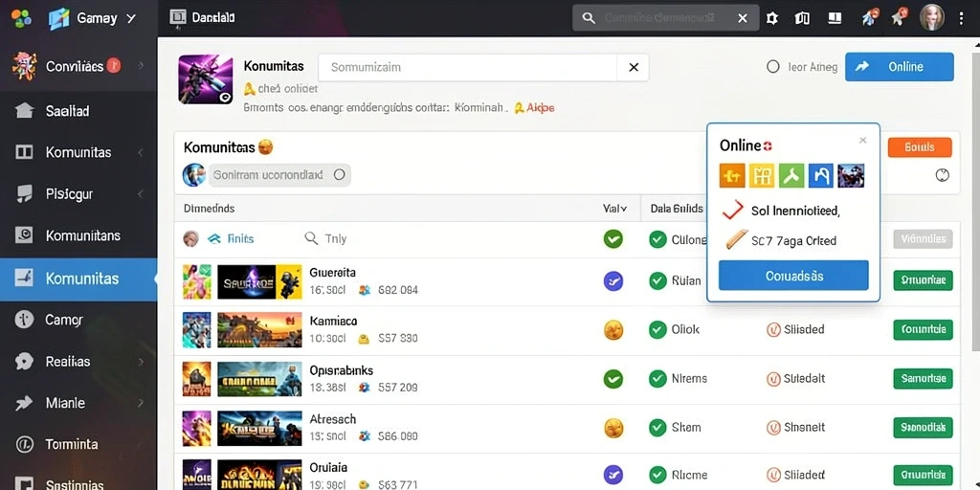Click the Sornumizaim search input field
Image resolution: width=980 pixels, height=490 pixels.
pyautogui.click(x=467, y=67)
